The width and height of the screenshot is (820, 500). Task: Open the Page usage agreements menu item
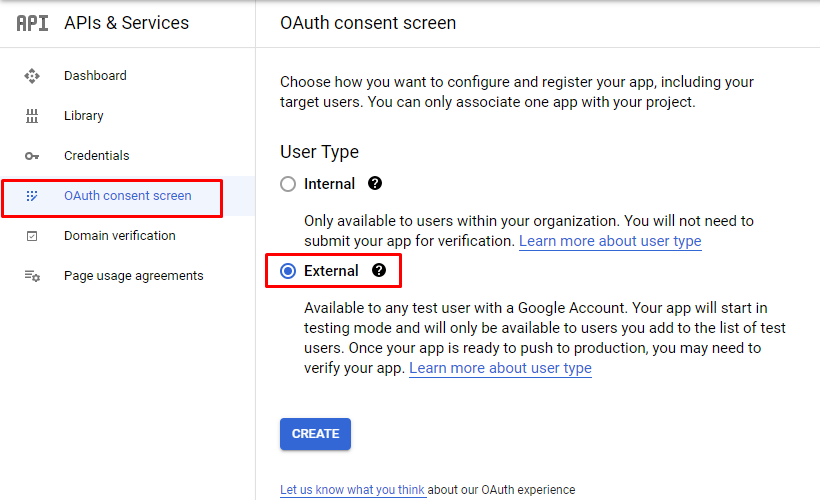click(x=133, y=276)
